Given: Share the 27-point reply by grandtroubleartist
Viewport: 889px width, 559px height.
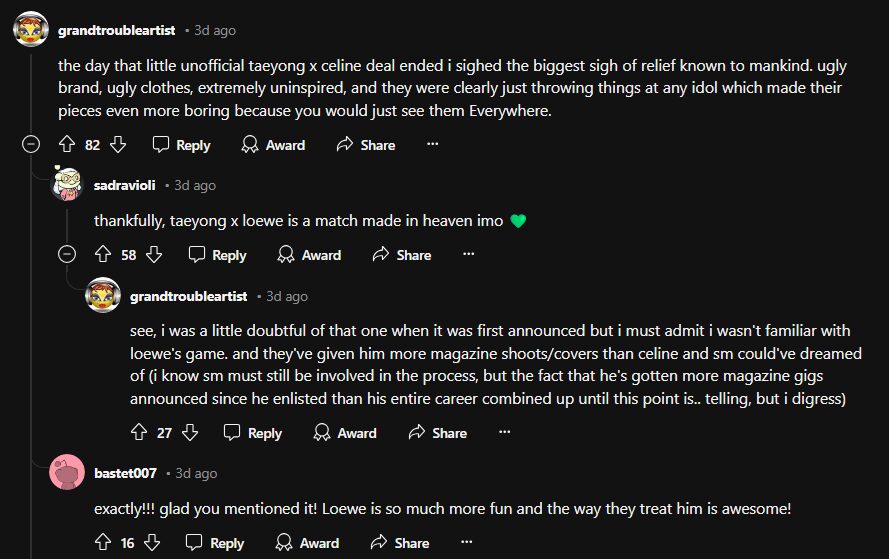Looking at the screenshot, I should pos(437,433).
